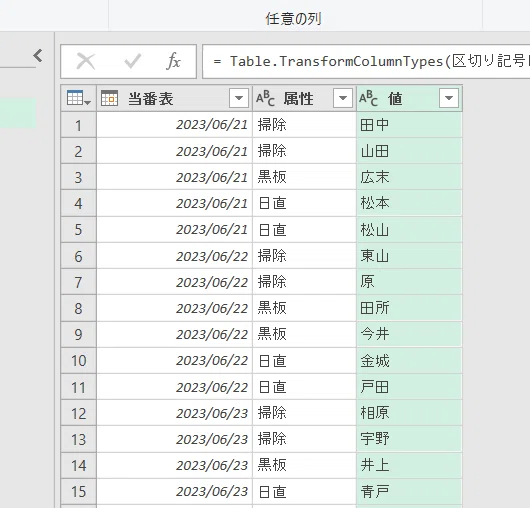Select the 戸田 value cell
Screen dimensions: 530x508
click(409, 387)
